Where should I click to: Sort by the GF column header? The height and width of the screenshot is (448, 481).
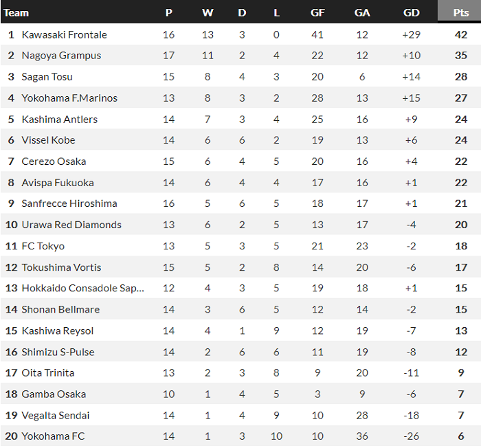tap(317, 12)
